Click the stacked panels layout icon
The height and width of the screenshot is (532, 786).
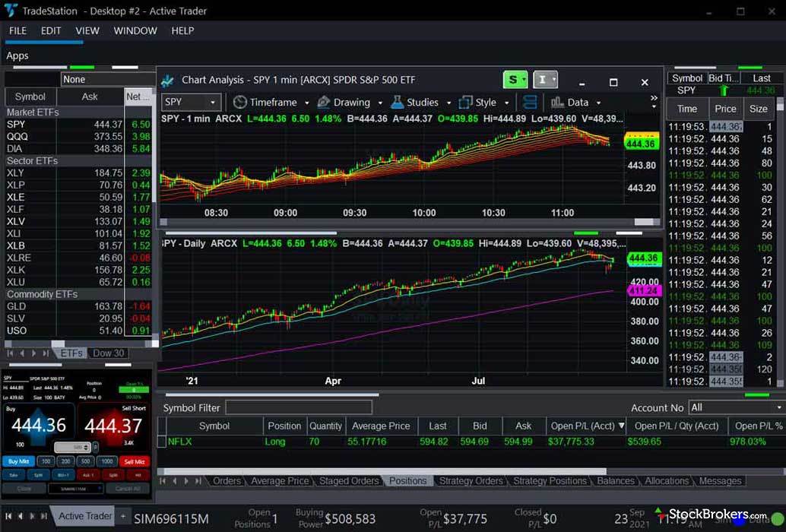(531, 103)
